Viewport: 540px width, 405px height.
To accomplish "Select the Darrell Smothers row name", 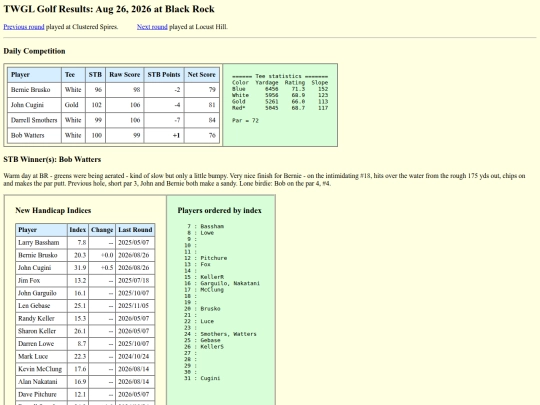I will point(34,120).
